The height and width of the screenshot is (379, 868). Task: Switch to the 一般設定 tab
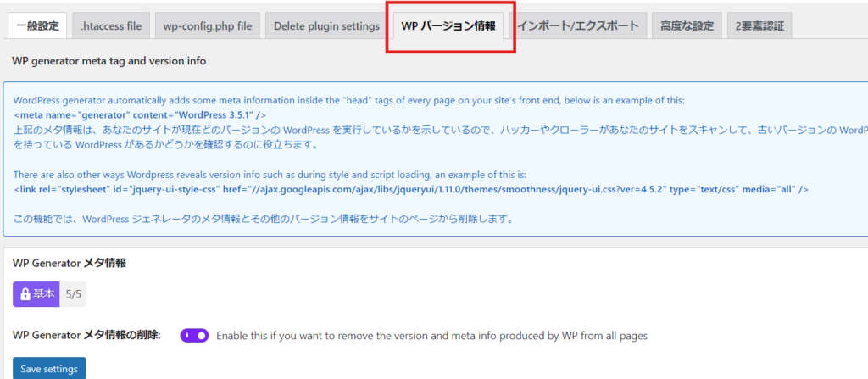pos(37,25)
